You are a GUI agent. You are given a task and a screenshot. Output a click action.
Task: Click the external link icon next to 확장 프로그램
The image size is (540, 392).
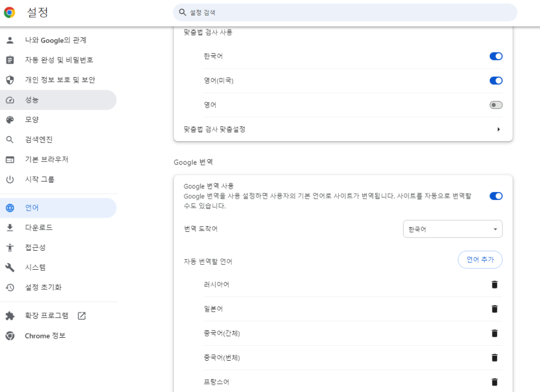click(x=82, y=315)
